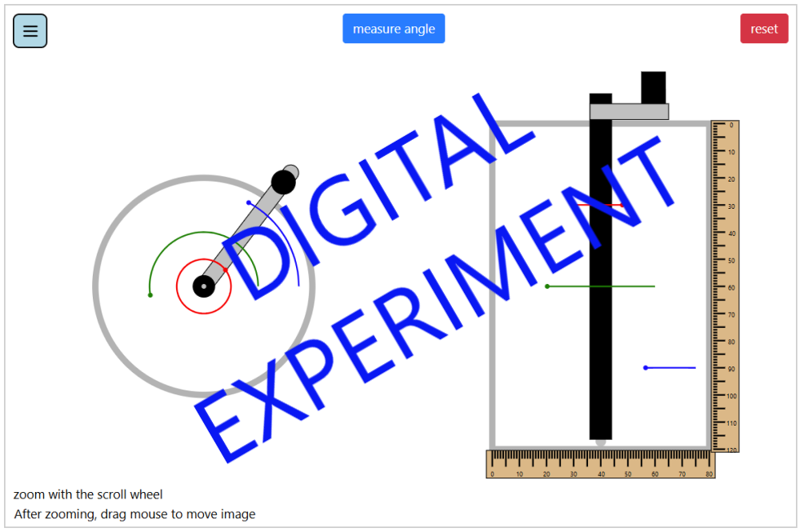The height and width of the screenshot is (532, 800).
Task: Click the green dot ending the green arc
Action: tap(150, 295)
